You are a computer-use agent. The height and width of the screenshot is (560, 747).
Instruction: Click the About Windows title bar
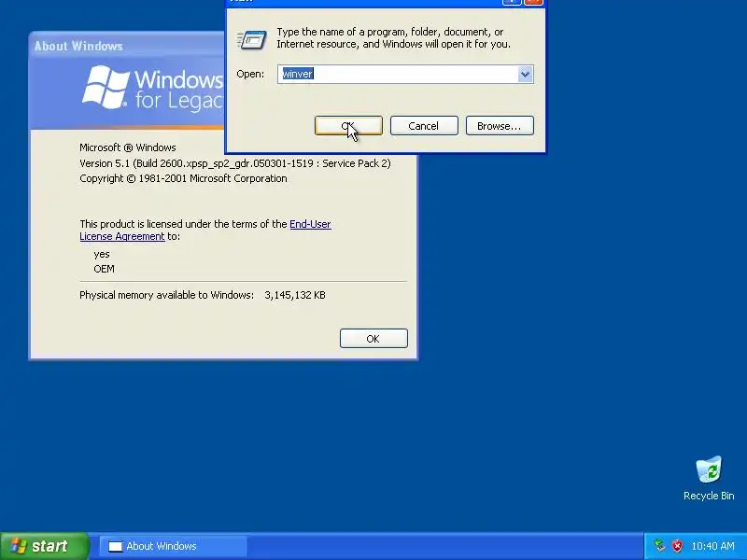tap(126, 46)
